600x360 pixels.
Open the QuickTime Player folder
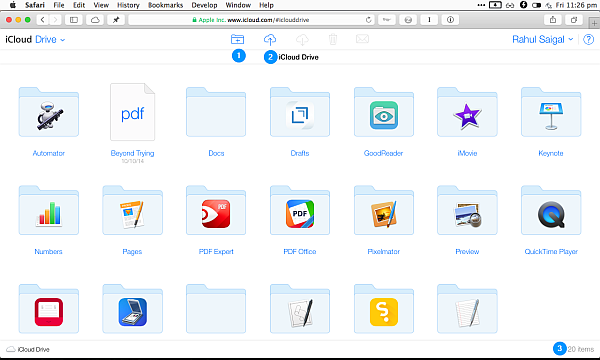coord(551,210)
